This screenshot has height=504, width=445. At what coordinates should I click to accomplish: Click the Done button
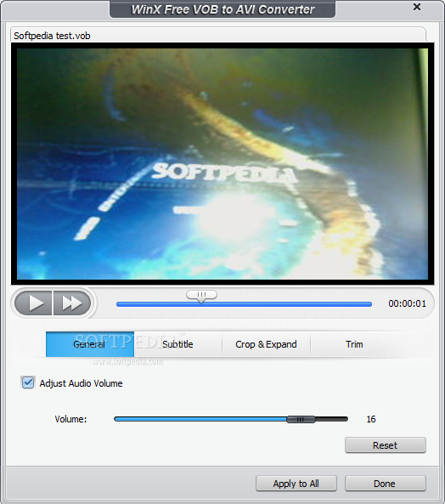coord(386,484)
